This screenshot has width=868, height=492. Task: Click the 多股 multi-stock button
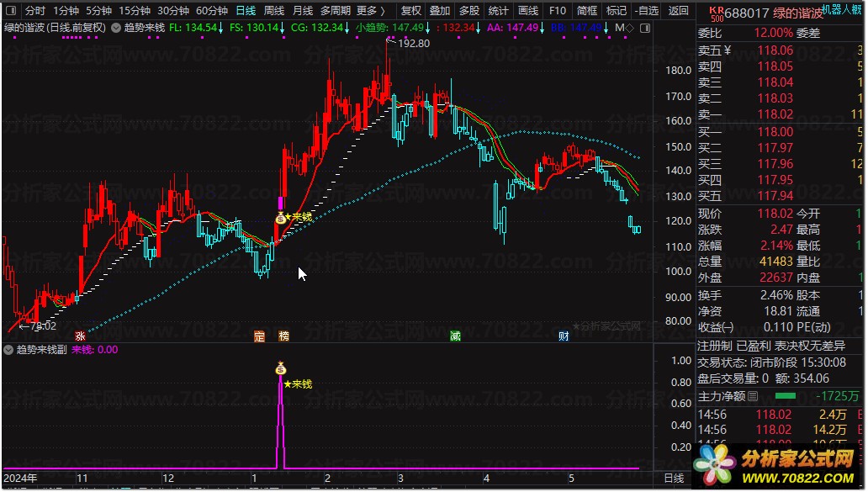click(x=469, y=11)
